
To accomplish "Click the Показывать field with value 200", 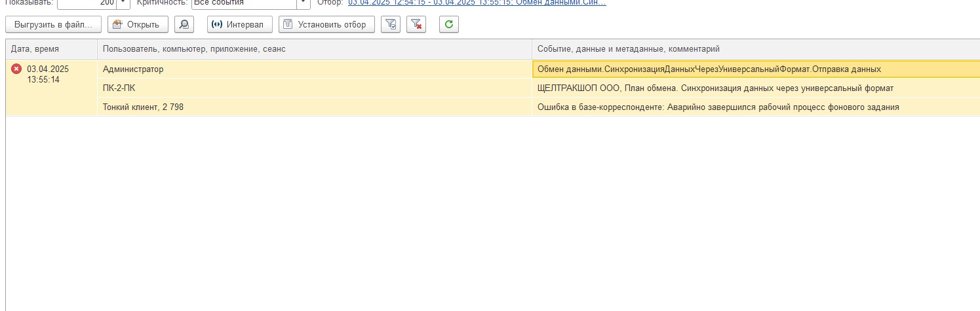I will [x=87, y=3].
